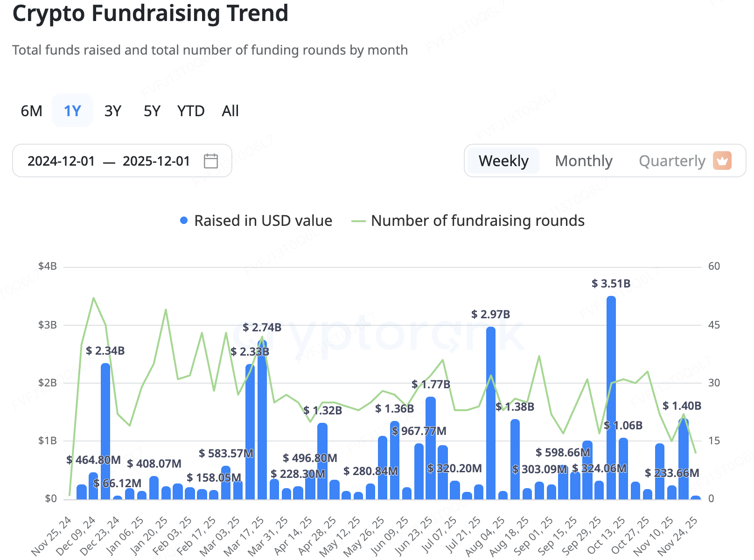Image resolution: width=754 pixels, height=560 pixels.
Task: Open the calendar date picker icon
Action: tap(211, 161)
